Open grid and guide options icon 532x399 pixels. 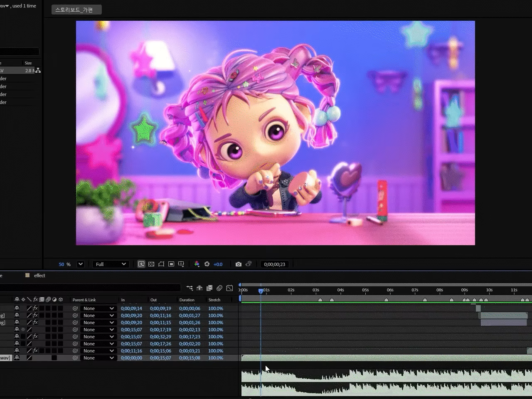(181, 264)
